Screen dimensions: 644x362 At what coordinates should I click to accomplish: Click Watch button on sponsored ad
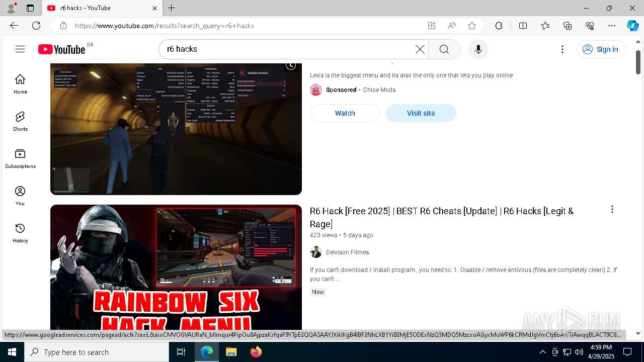[x=345, y=113]
